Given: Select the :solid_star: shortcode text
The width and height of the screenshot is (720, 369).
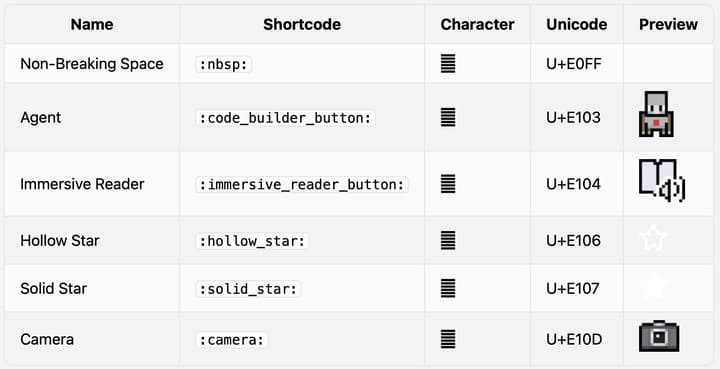Looking at the screenshot, I should [248, 289].
